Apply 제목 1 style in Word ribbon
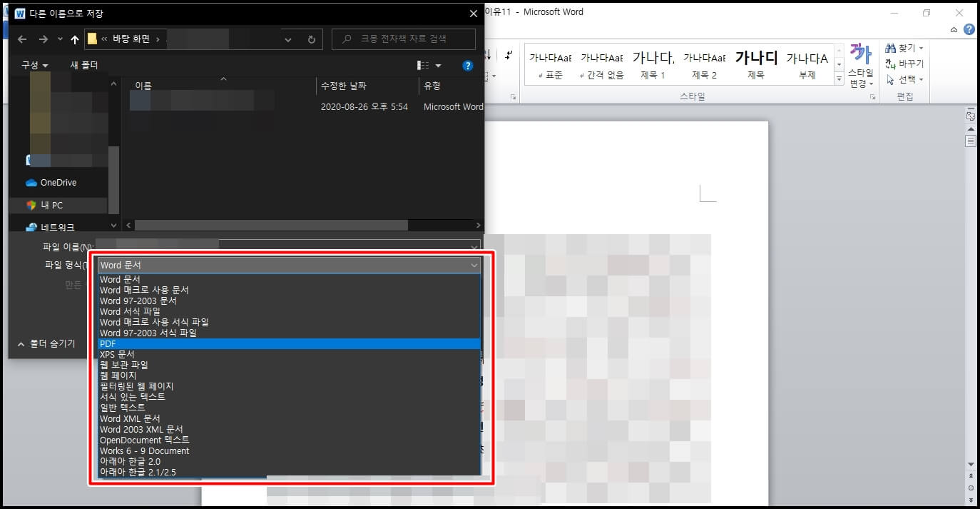This screenshot has width=980, height=509. pyautogui.click(x=653, y=65)
